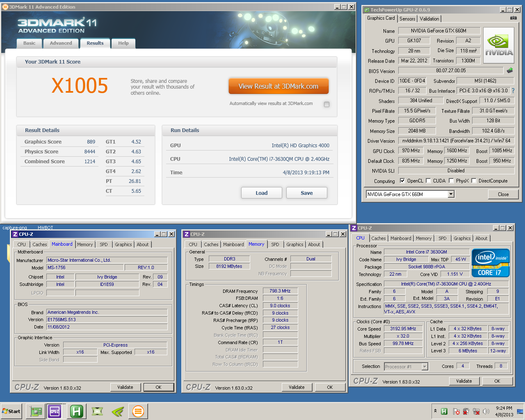The width and height of the screenshot is (525, 420).
Task: Open the GPU-Z taskbar icon
Action: coord(36,411)
